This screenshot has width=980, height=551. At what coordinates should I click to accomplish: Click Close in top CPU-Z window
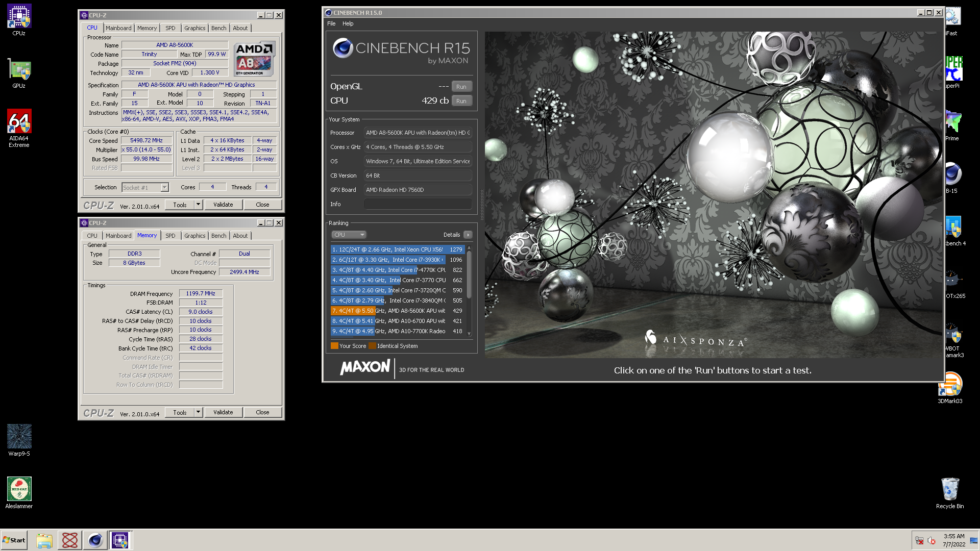point(262,205)
